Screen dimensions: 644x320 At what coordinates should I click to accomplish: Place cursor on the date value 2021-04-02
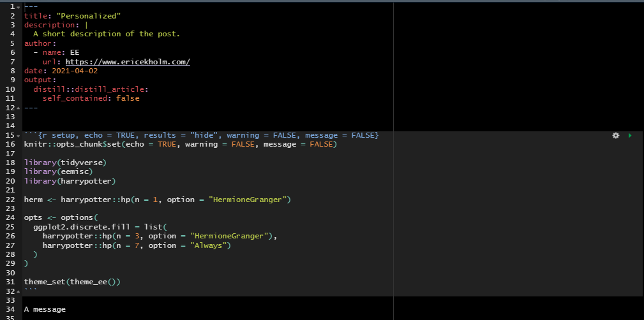tap(75, 71)
